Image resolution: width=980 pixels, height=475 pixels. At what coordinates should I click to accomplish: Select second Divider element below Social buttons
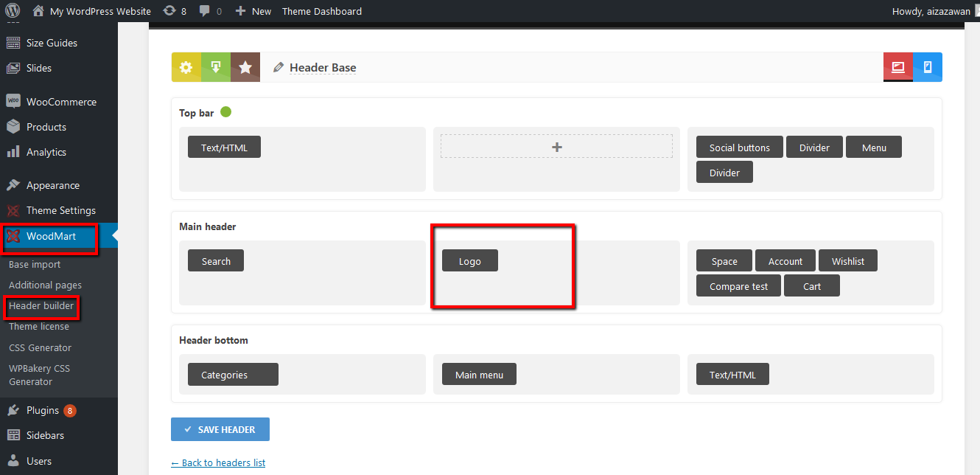(724, 173)
